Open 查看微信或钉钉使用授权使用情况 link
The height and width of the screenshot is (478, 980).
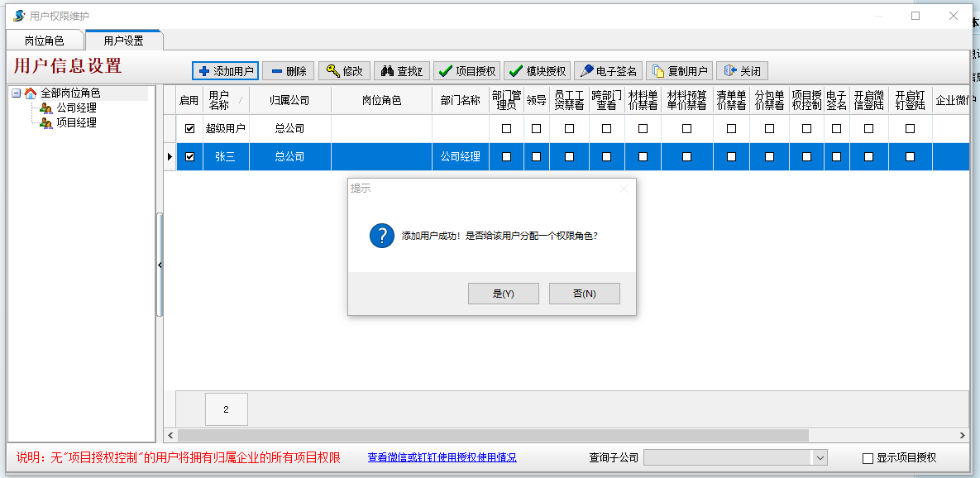click(x=442, y=457)
